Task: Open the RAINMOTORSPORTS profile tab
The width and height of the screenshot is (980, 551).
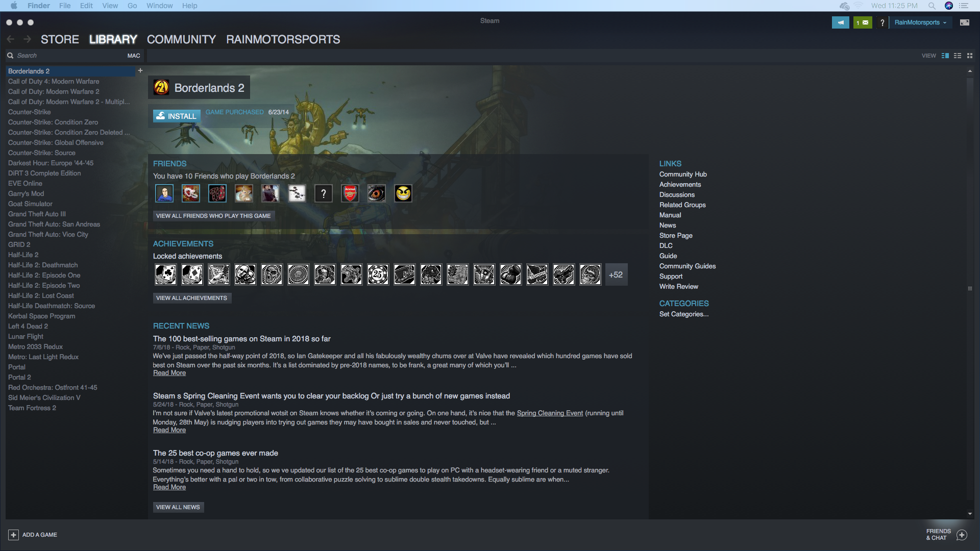Action: pos(283,39)
